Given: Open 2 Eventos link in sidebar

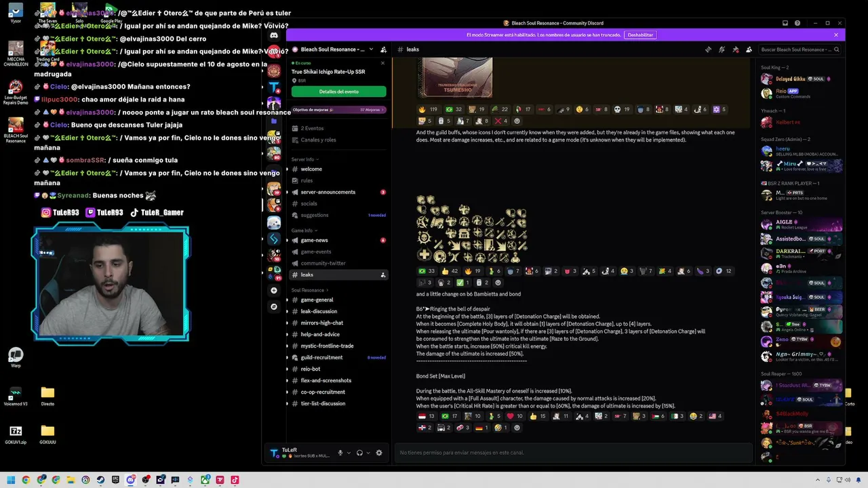Looking at the screenshot, I should 338,128.
